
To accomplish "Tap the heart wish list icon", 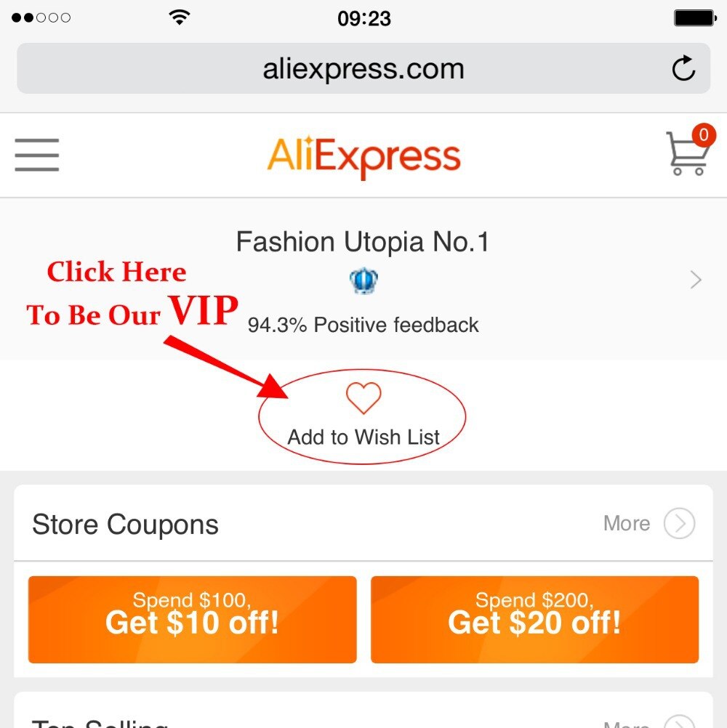I will [363, 398].
